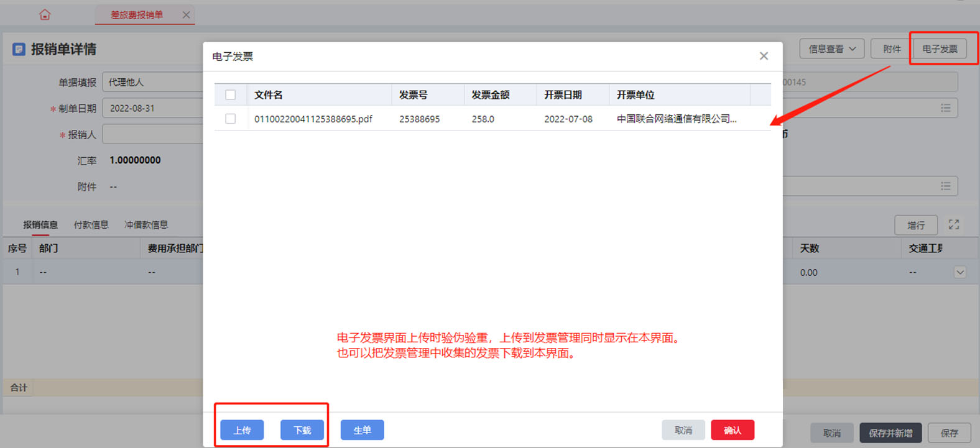The width and height of the screenshot is (980, 448).
Task: Select invoice number 25388695 cell
Action: 420,119
